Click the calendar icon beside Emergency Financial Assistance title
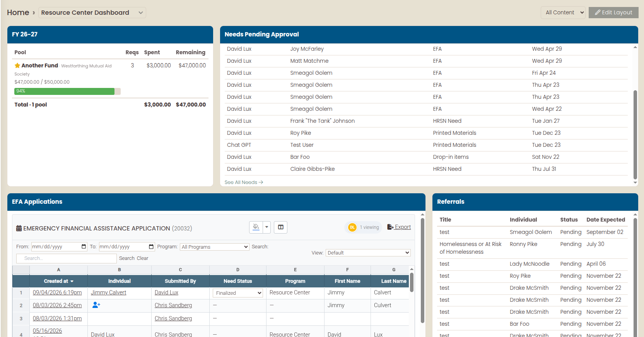The width and height of the screenshot is (644, 337). (19, 229)
